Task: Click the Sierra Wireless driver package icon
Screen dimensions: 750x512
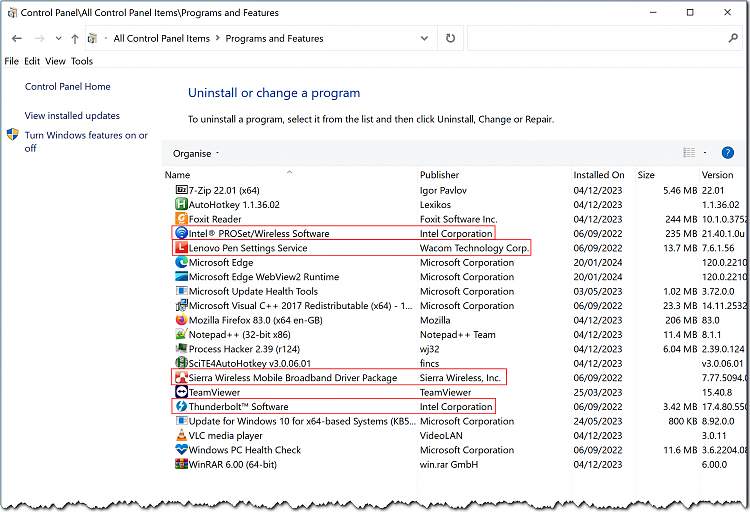Action: (181, 378)
